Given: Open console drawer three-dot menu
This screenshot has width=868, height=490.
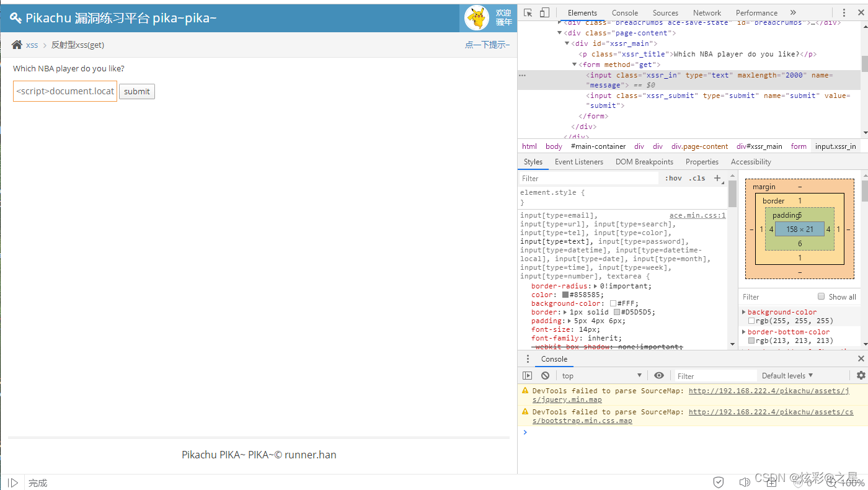Looking at the screenshot, I should tap(528, 359).
